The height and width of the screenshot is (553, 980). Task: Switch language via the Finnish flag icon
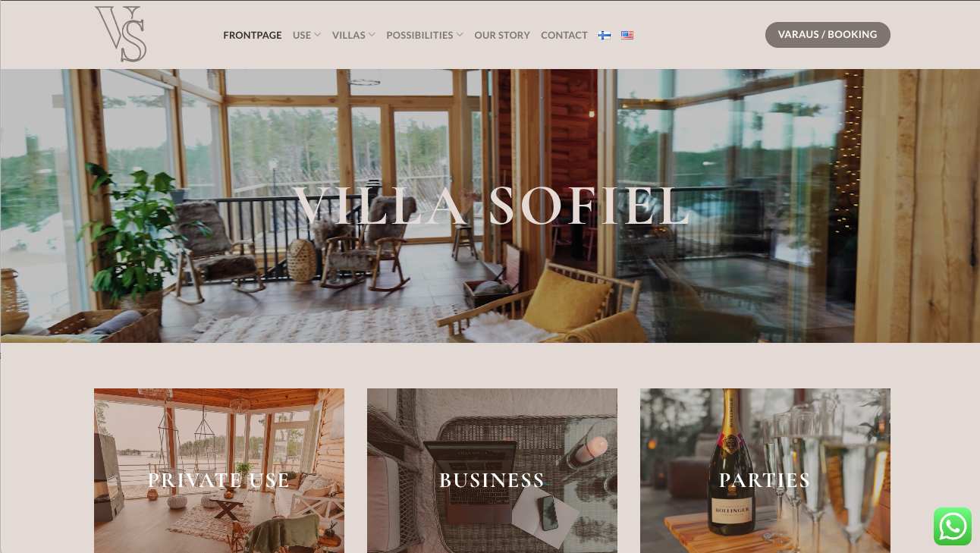coord(605,35)
